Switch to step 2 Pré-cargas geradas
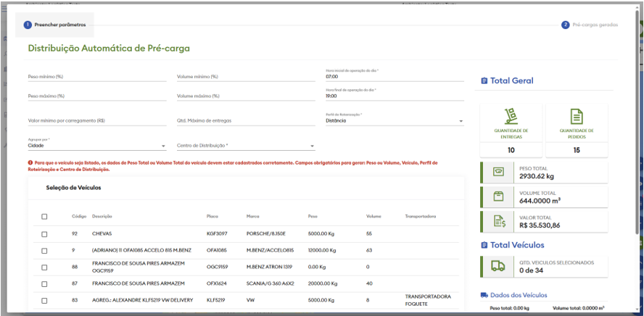This screenshot has width=644, height=316. click(590, 25)
